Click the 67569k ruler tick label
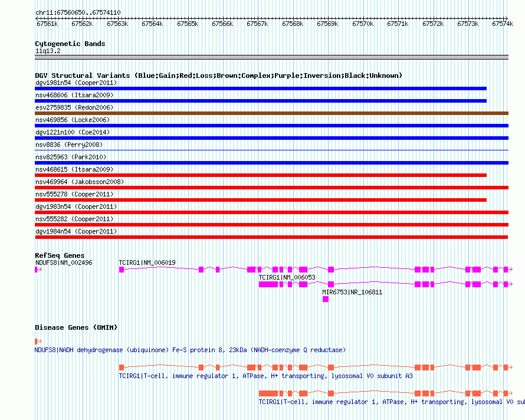 pyautogui.click(x=327, y=24)
